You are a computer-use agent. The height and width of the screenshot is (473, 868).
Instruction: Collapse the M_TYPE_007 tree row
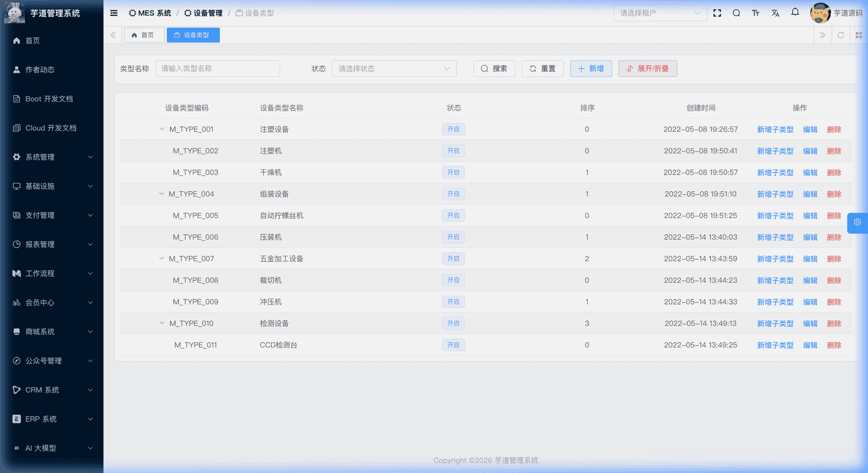click(x=162, y=258)
